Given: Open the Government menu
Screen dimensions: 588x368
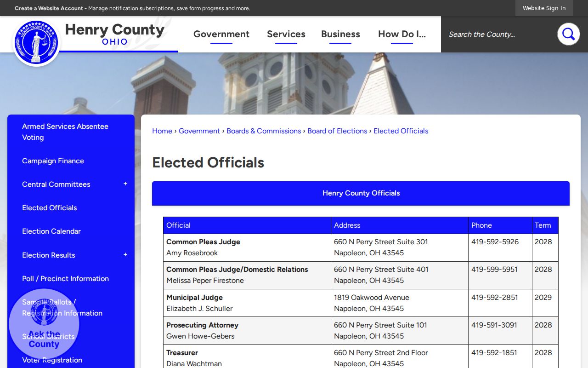Looking at the screenshot, I should 221,34.
